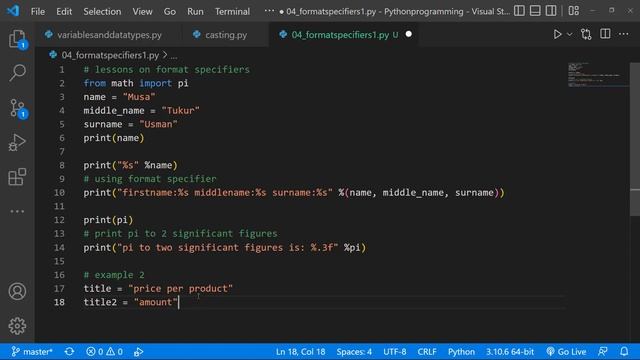Start Go Live server
This screenshot has height=360, width=640.
(x=566, y=351)
